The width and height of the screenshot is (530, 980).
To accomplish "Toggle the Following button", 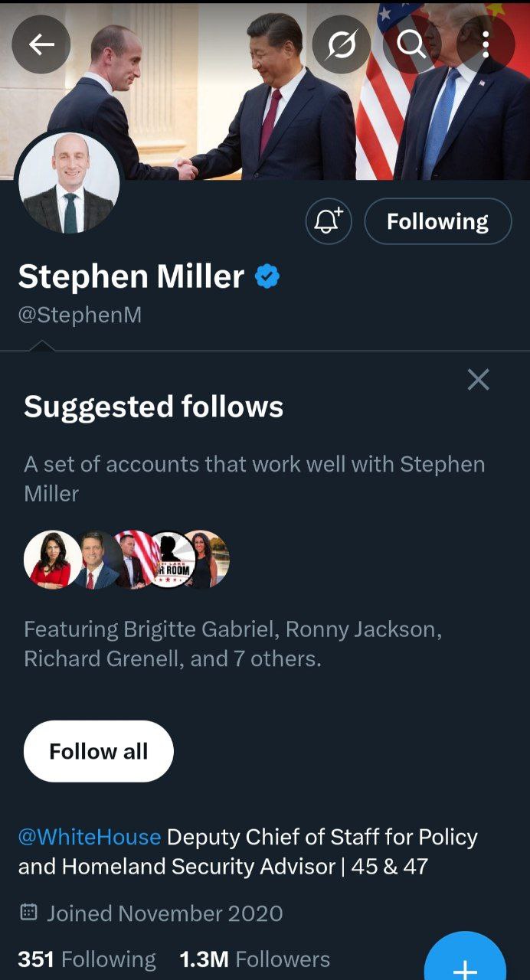I will 437,222.
